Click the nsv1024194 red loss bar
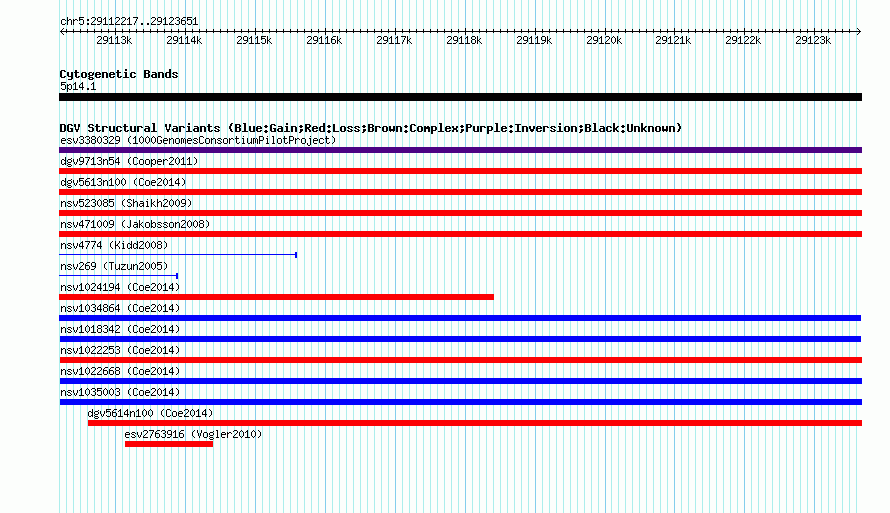Screen dimensions: 890x513 point(276,297)
